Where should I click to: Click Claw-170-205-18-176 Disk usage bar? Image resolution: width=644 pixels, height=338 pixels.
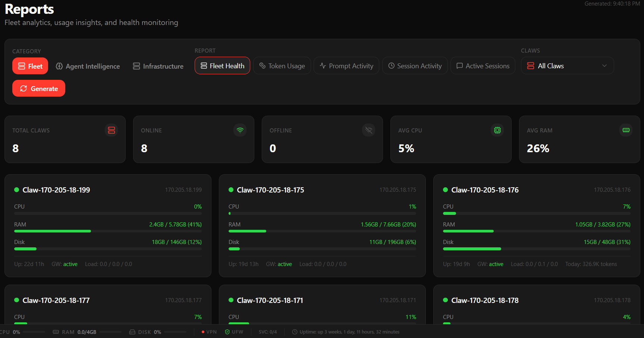(x=537, y=249)
